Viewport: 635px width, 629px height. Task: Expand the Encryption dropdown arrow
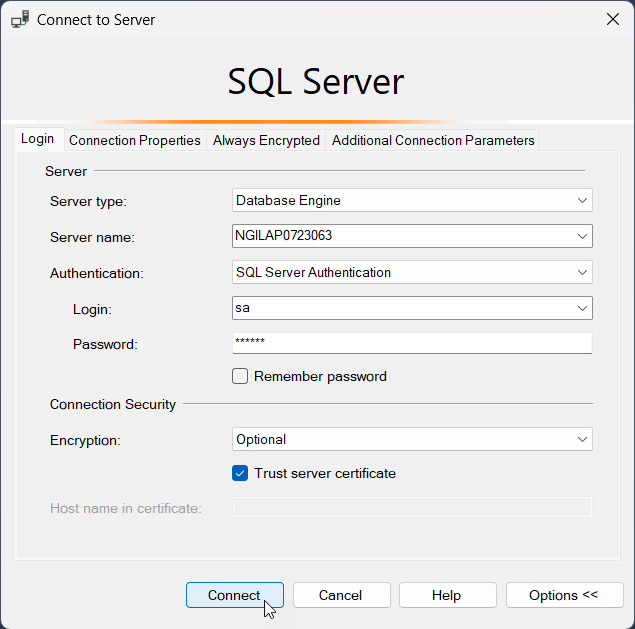[582, 439]
